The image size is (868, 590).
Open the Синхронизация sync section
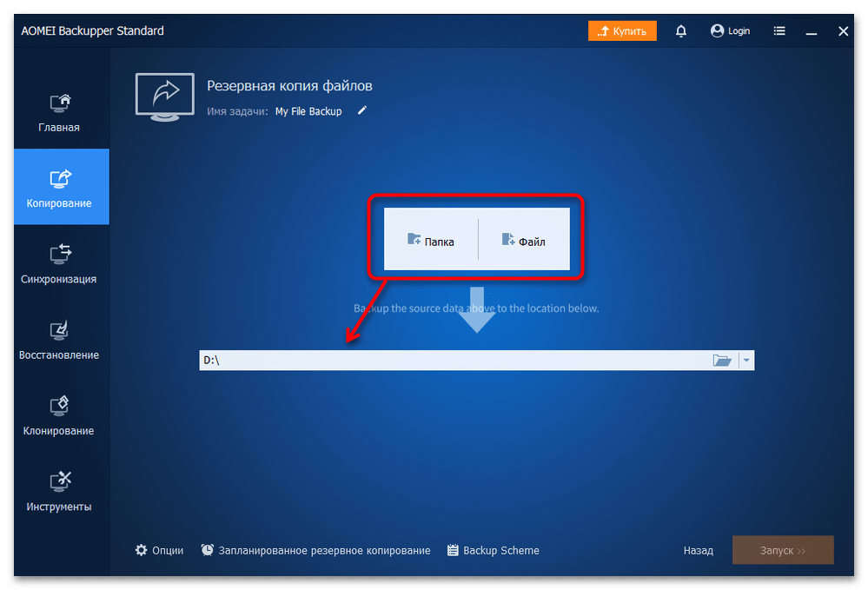point(59,264)
